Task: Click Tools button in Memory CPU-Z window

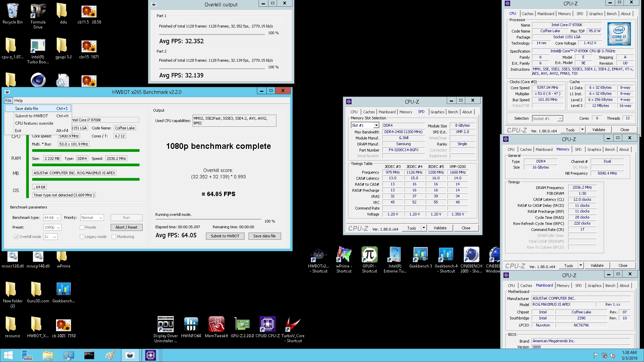Action: (x=569, y=265)
